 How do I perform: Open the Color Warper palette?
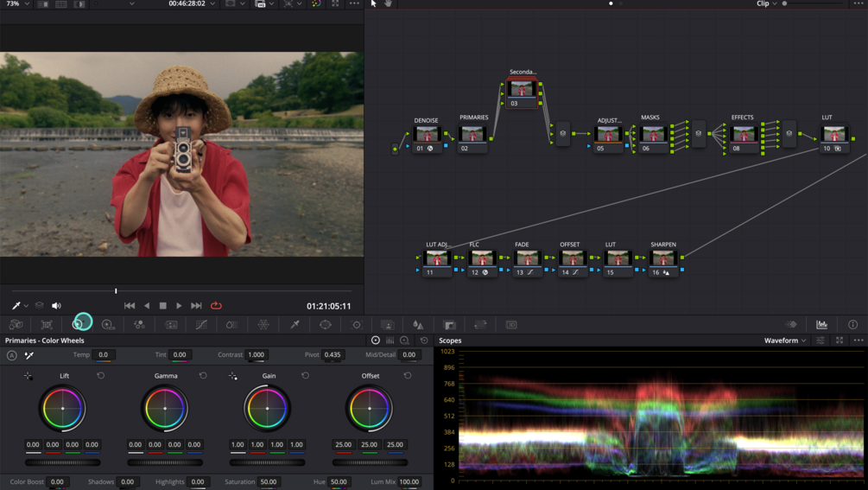click(263, 325)
